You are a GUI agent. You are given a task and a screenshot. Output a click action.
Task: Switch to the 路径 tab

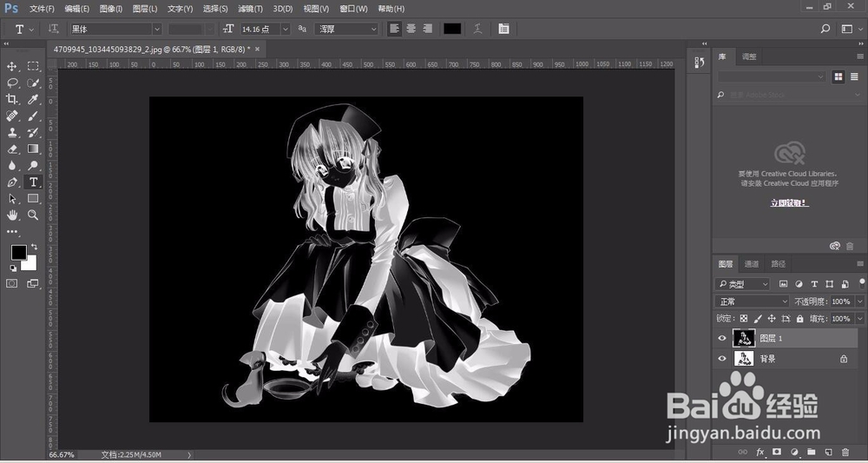[x=779, y=263]
